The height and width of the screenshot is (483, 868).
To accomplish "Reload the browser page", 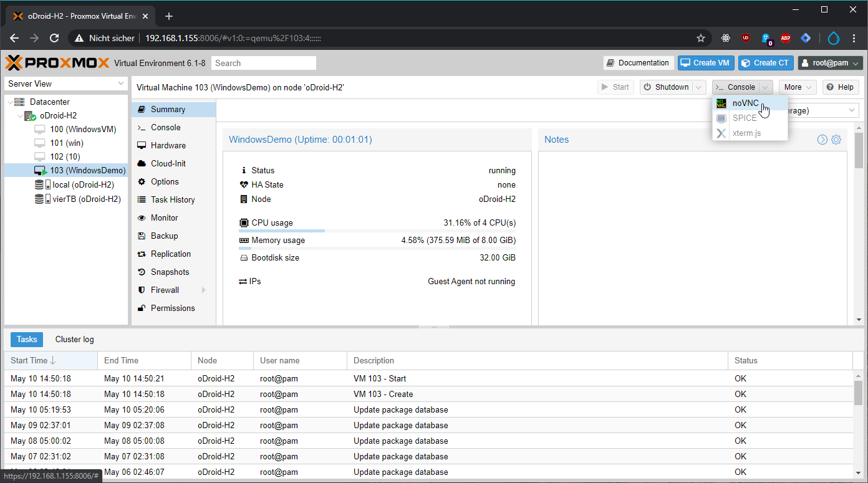I will pos(54,38).
